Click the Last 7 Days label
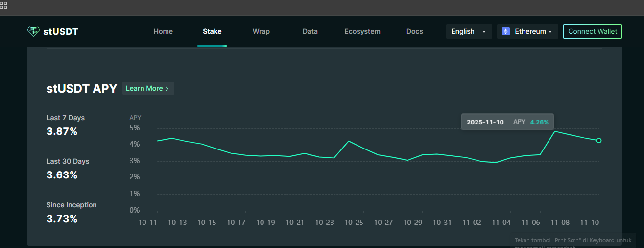Screen dimensions: 644x248 pyautogui.click(x=66, y=118)
